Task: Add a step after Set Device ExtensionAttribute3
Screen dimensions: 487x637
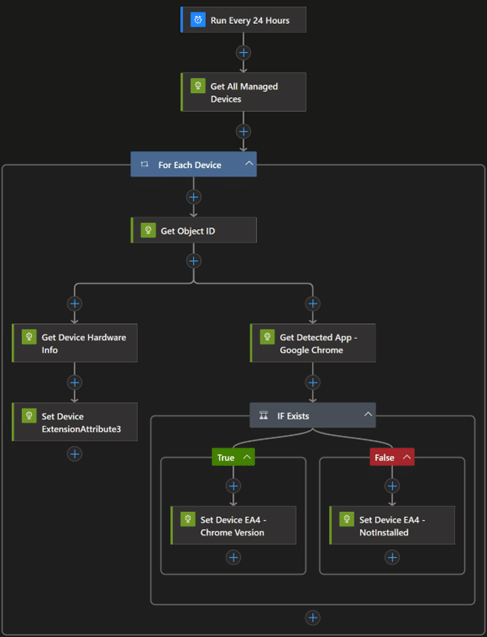Action: pyautogui.click(x=75, y=454)
